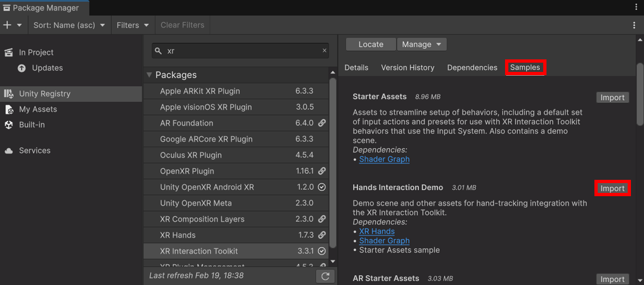Select XR Interaction Toolkit package
Screen dimensions: 644x285
click(236, 251)
